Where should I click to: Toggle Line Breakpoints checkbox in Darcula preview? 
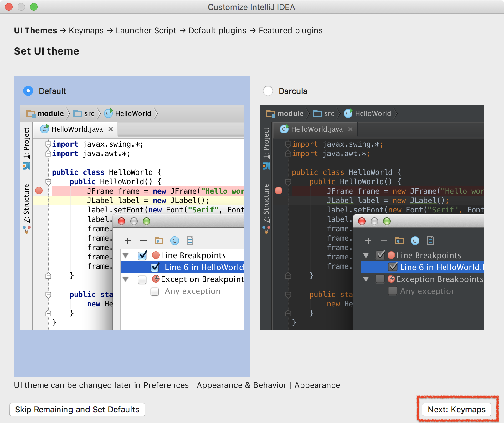coord(380,255)
